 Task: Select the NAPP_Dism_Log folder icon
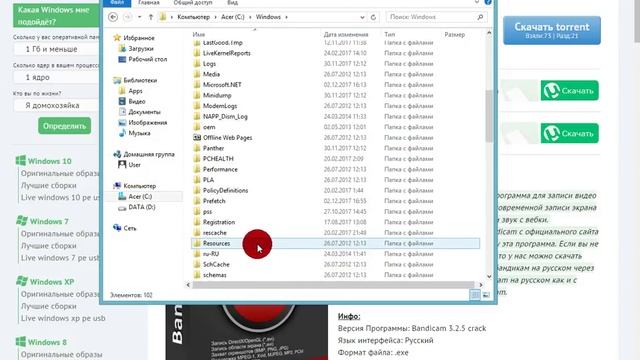pyautogui.click(x=197, y=117)
